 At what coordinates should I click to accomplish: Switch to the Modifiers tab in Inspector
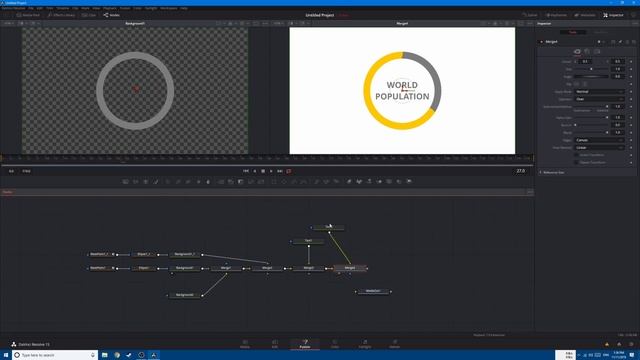pyautogui.click(x=600, y=32)
